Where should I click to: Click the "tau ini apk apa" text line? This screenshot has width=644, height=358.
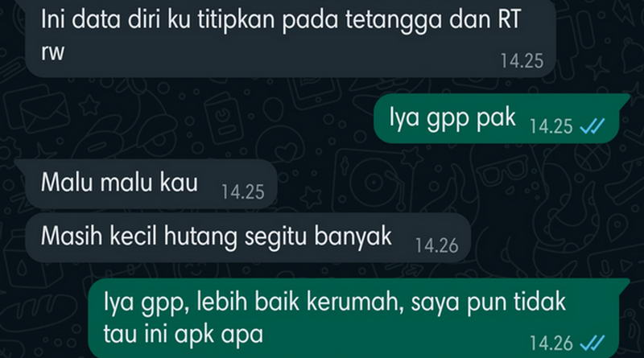(x=184, y=334)
